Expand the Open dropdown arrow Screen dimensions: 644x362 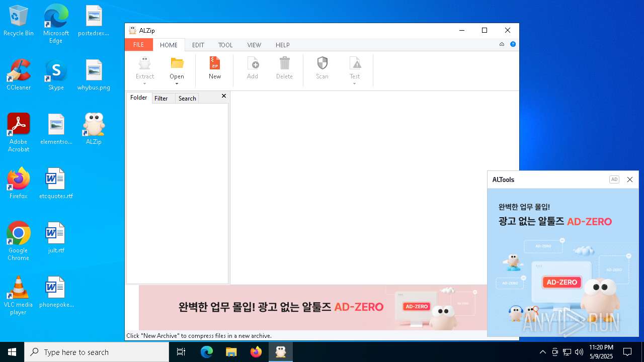coord(177,83)
